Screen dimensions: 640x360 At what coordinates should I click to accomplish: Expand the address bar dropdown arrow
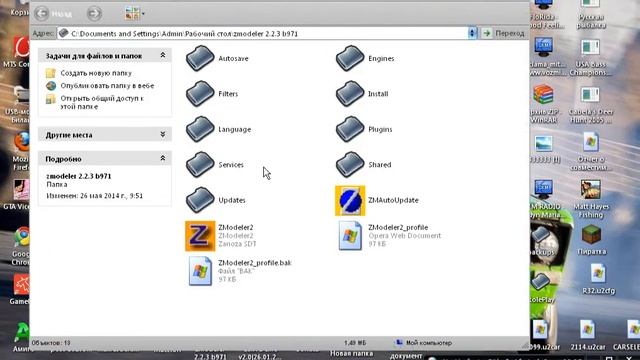pyautogui.click(x=472, y=33)
